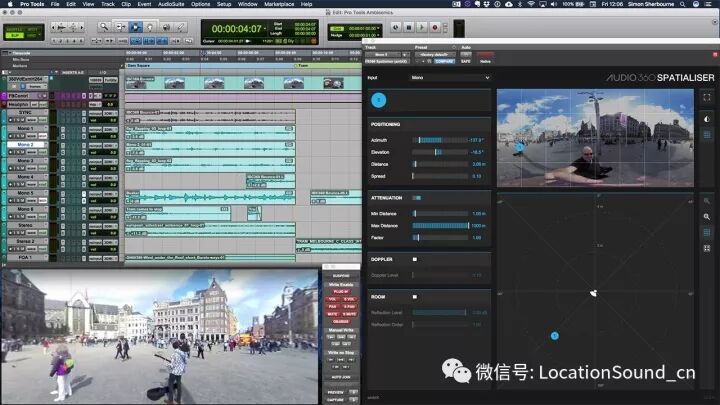Adjust the Azimuth slider
Screen dimensions: 720x405
439,140
